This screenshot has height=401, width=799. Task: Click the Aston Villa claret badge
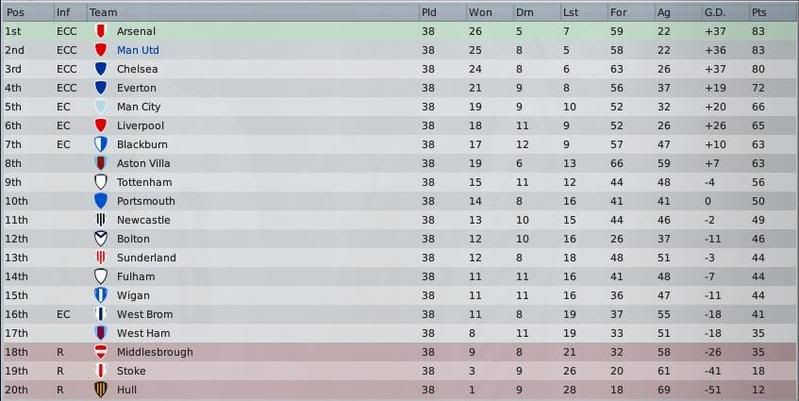[101, 163]
